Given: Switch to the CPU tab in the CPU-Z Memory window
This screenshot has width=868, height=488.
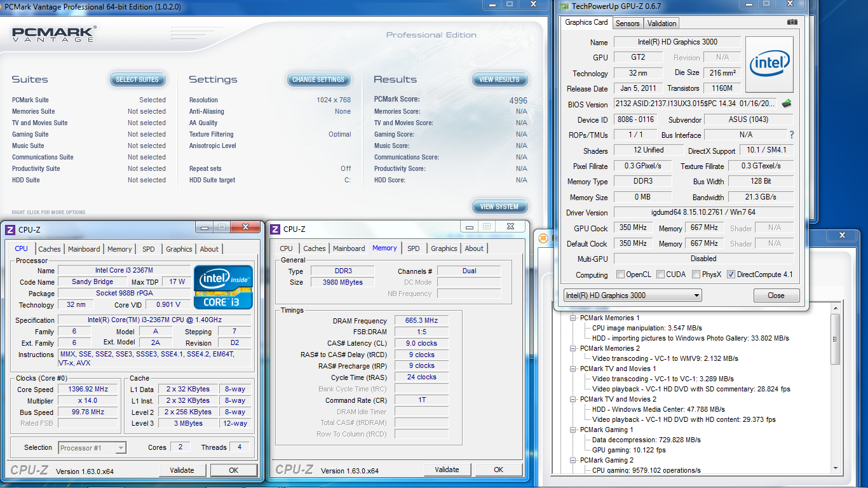Looking at the screenshot, I should click(287, 248).
